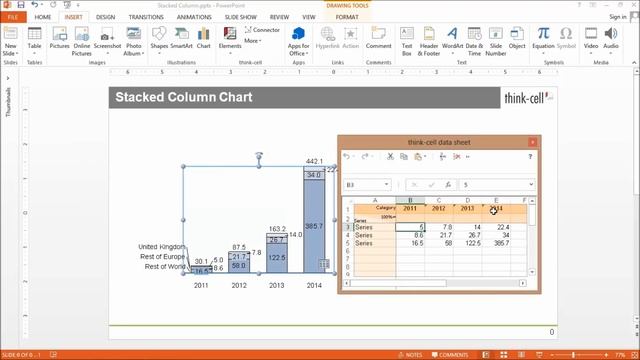Expand the data sheet formula bar
The image size is (640, 360).
[531, 184]
